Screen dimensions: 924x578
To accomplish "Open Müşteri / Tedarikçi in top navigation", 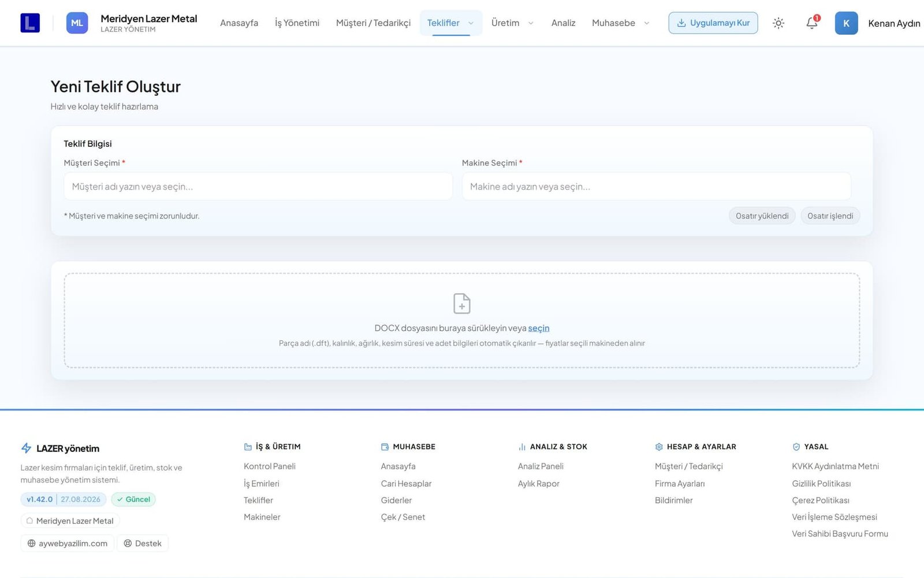I will tap(373, 23).
